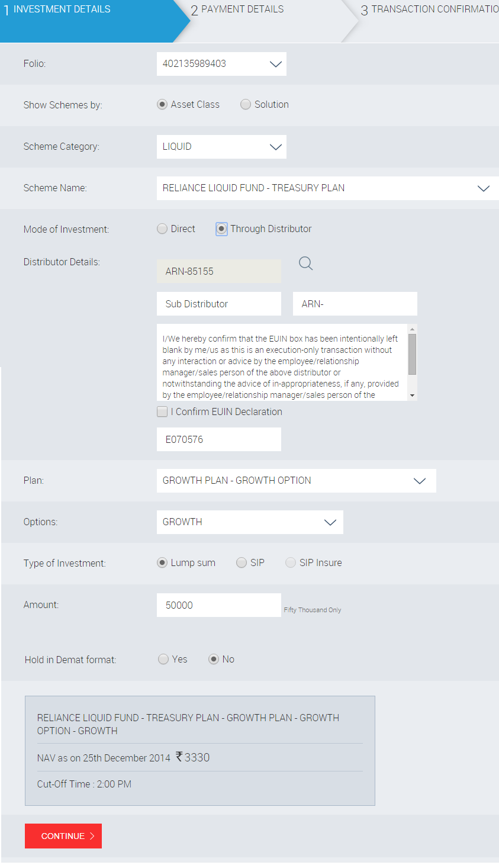
Task: Select SIP Insure investment type
Action: [x=291, y=562]
